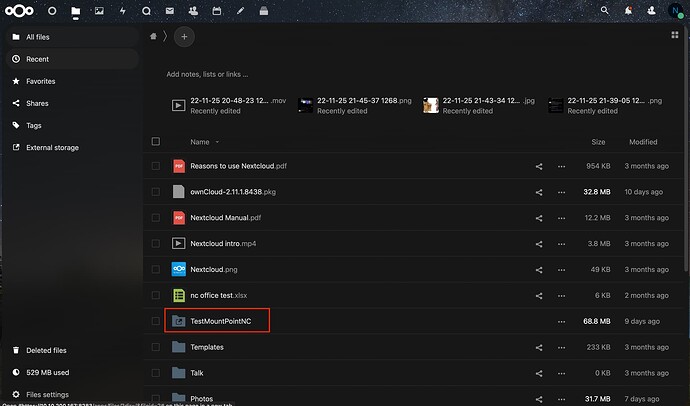Select Nextcloud.png checkbox
The height and width of the screenshot is (406, 690).
[x=156, y=270]
